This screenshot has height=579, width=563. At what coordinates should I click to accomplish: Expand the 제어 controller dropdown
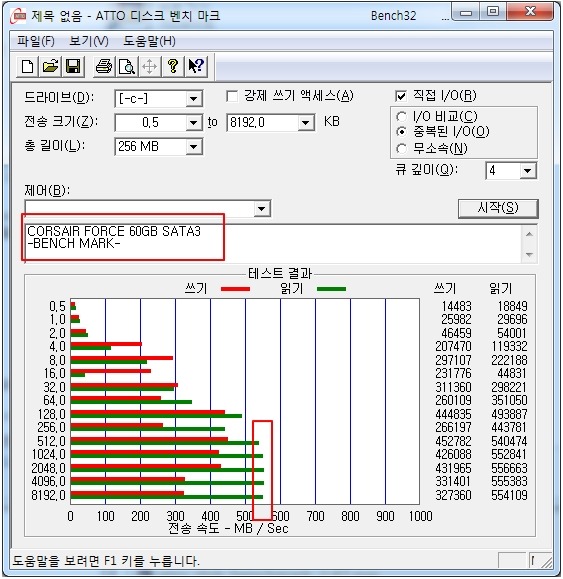point(262,209)
